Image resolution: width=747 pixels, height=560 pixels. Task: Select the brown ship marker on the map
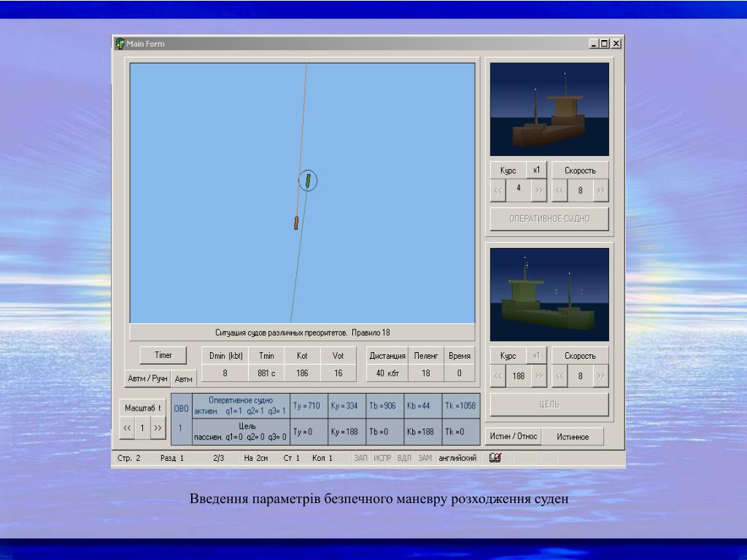[296, 223]
